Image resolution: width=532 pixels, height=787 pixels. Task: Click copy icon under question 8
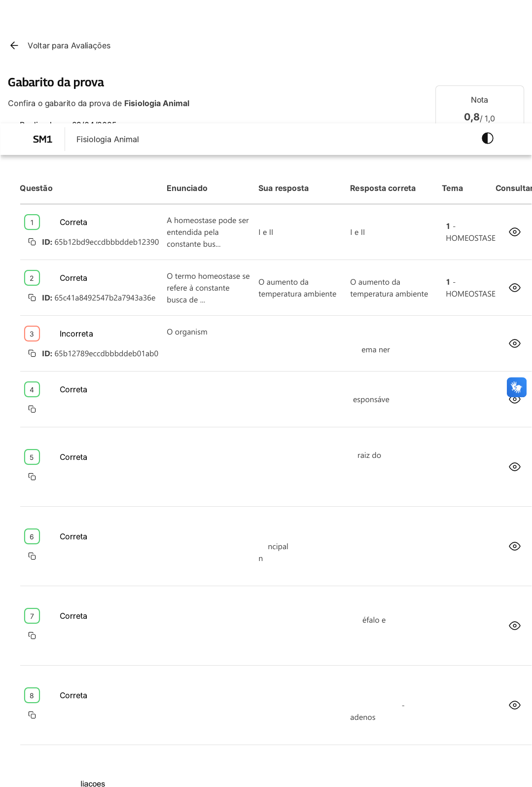tap(32, 715)
